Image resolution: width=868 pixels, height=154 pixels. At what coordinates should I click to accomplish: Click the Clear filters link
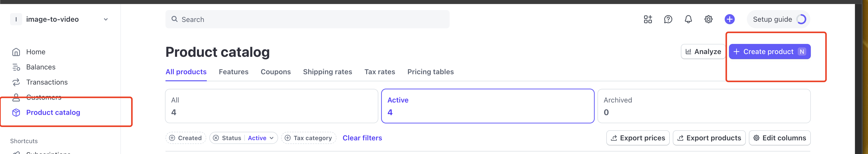(362, 138)
